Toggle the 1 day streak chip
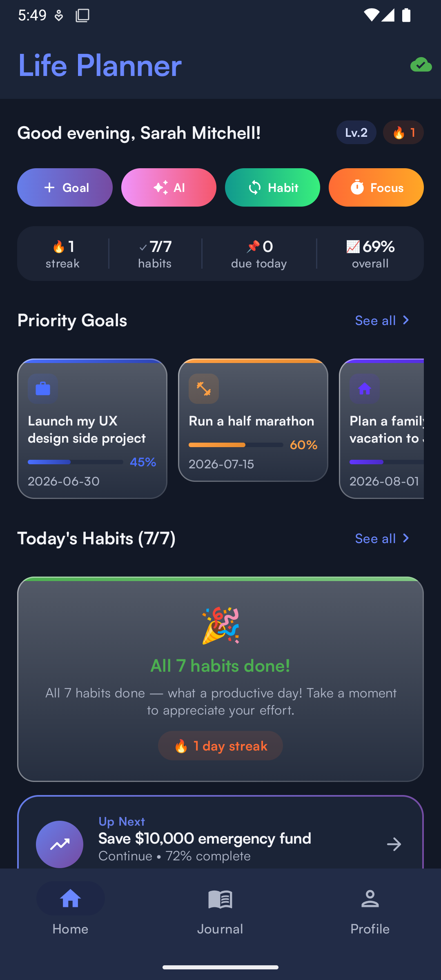This screenshot has width=441, height=980. (220, 746)
